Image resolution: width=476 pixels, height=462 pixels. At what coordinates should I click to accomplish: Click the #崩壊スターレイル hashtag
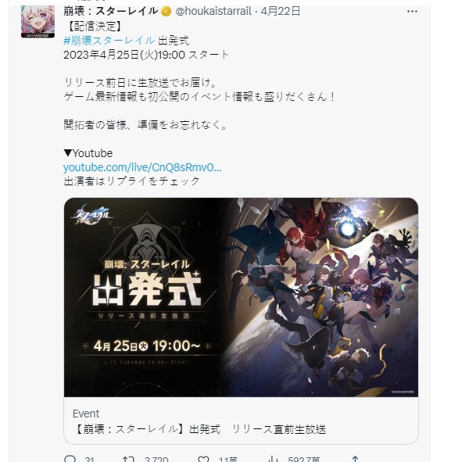[x=109, y=41]
